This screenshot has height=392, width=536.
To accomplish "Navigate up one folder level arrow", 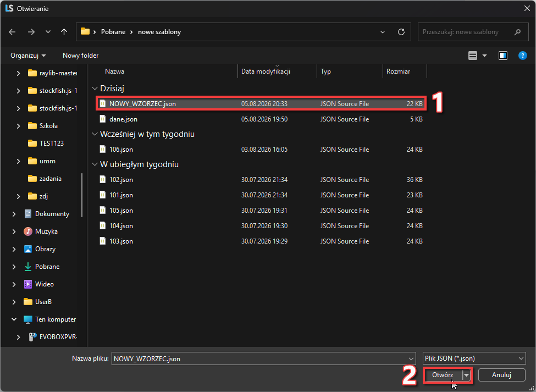I will click(64, 32).
